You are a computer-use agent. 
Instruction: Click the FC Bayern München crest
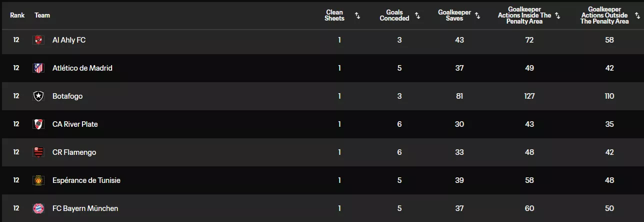38,208
